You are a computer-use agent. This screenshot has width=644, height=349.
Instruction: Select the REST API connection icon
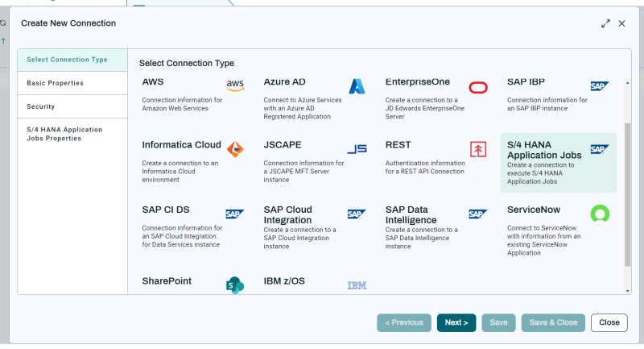(x=478, y=149)
